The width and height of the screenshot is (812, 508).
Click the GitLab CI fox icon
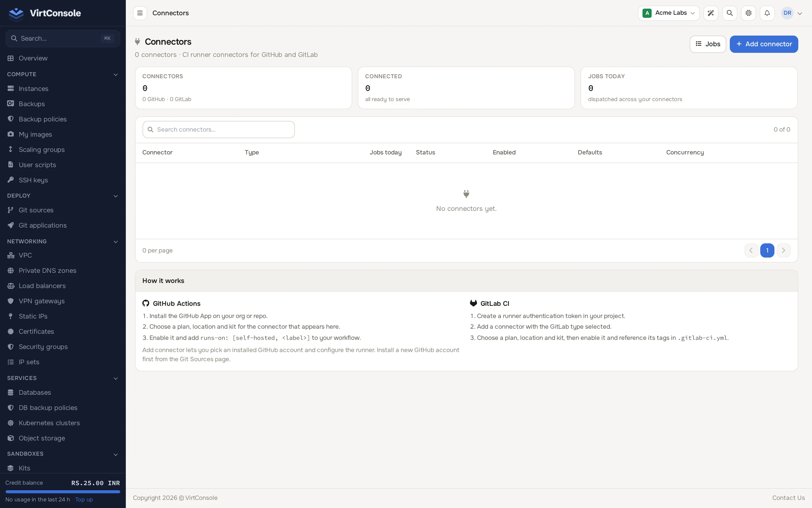pyautogui.click(x=473, y=303)
